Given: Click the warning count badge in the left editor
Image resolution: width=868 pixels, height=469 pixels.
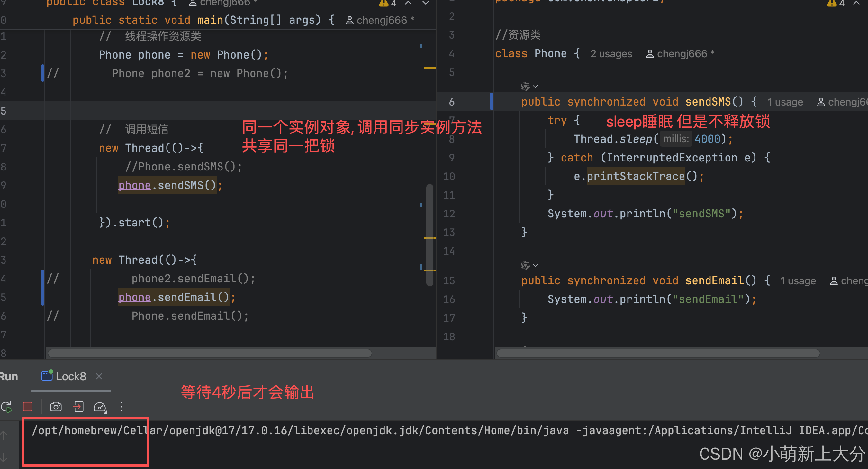Looking at the screenshot, I should pos(387,3).
